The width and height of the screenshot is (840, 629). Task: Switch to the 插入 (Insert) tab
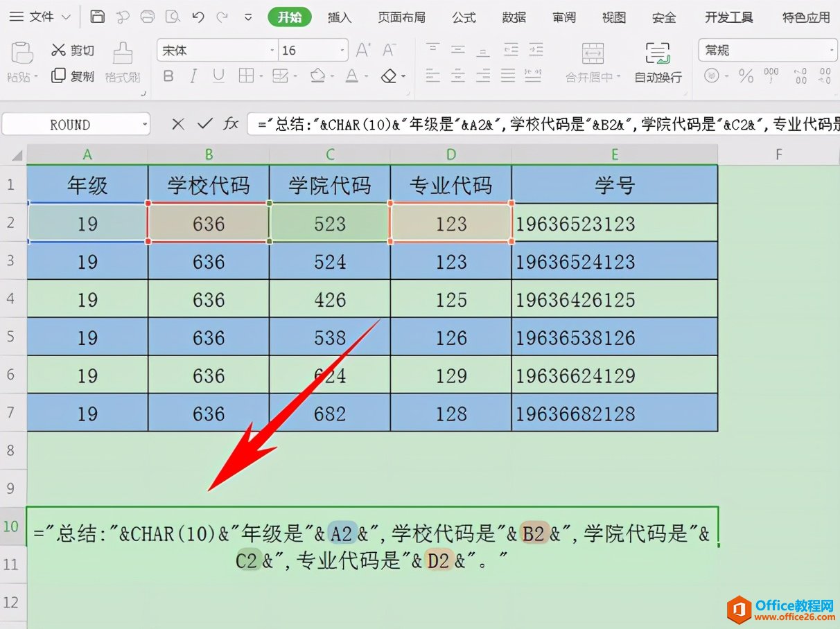[x=340, y=17]
